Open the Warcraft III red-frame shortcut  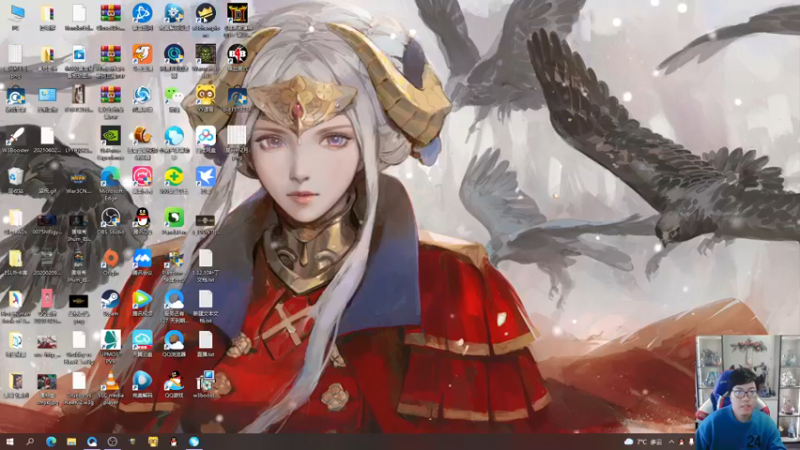[237, 14]
